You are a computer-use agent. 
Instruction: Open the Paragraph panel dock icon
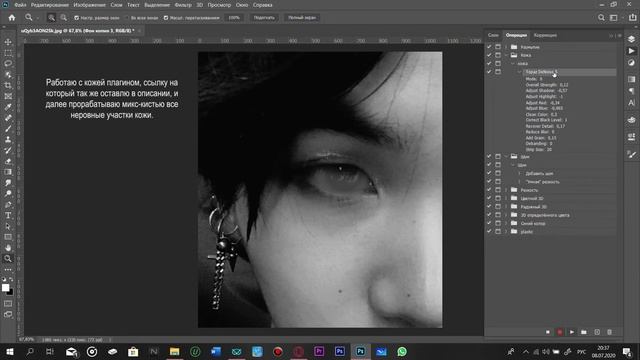(631, 91)
